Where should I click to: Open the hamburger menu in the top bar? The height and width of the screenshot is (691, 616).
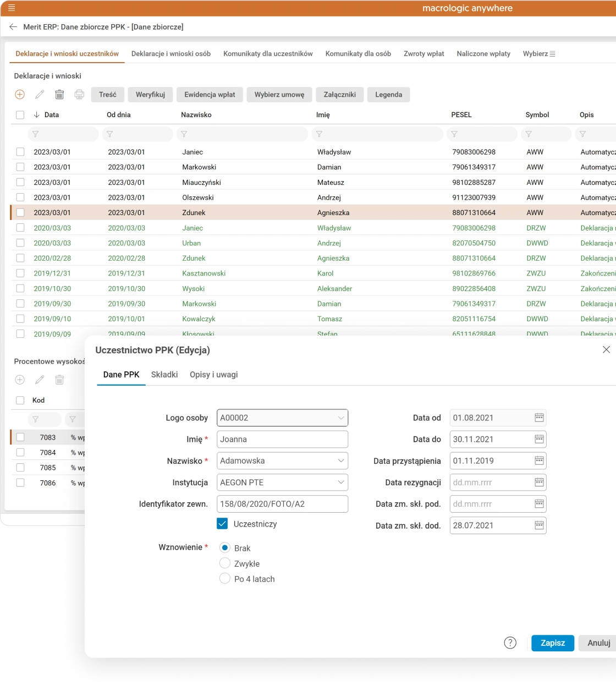pyautogui.click(x=12, y=8)
